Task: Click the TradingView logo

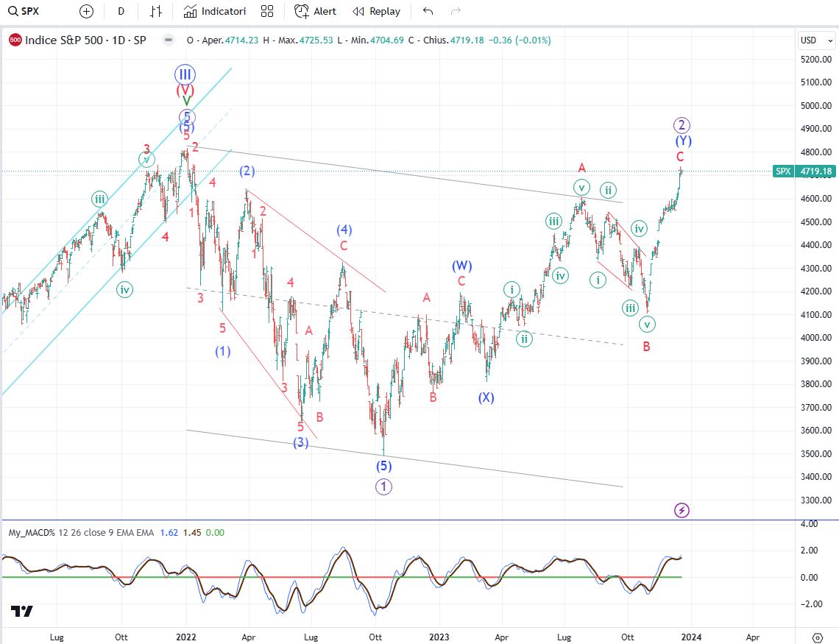Action: click(x=22, y=612)
